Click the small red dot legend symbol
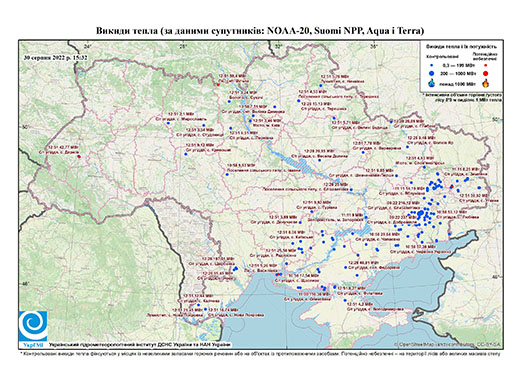The width and height of the screenshot is (520, 368). (x=485, y=65)
